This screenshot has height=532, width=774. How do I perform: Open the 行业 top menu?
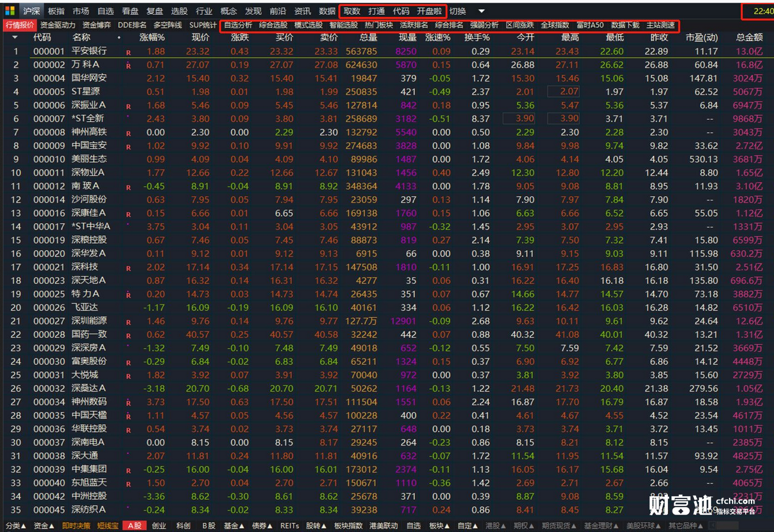pyautogui.click(x=204, y=11)
